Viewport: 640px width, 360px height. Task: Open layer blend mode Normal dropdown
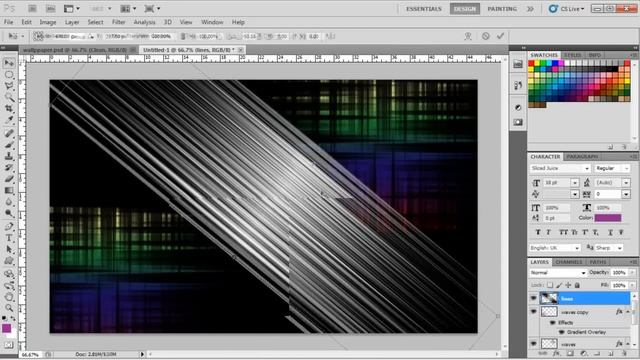pyautogui.click(x=558, y=272)
